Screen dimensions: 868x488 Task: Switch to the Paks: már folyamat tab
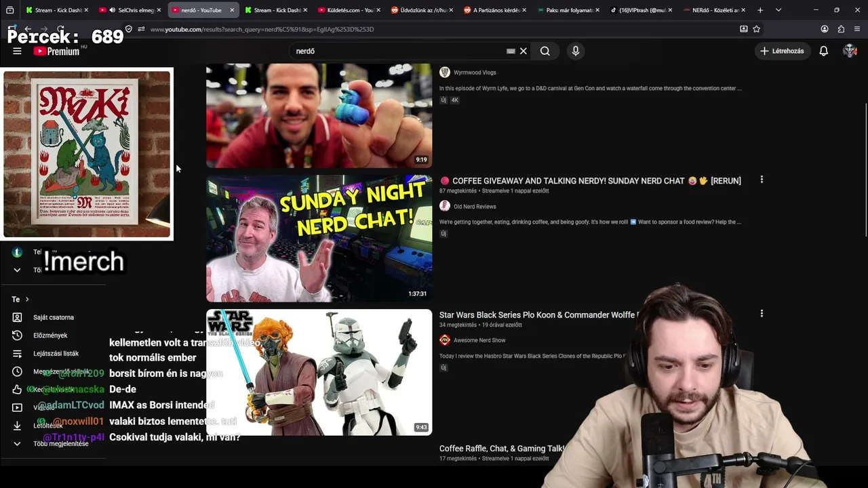click(568, 10)
